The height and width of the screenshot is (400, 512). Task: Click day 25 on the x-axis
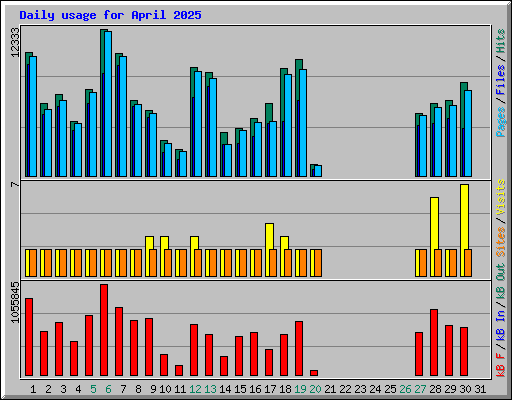tap(390, 389)
